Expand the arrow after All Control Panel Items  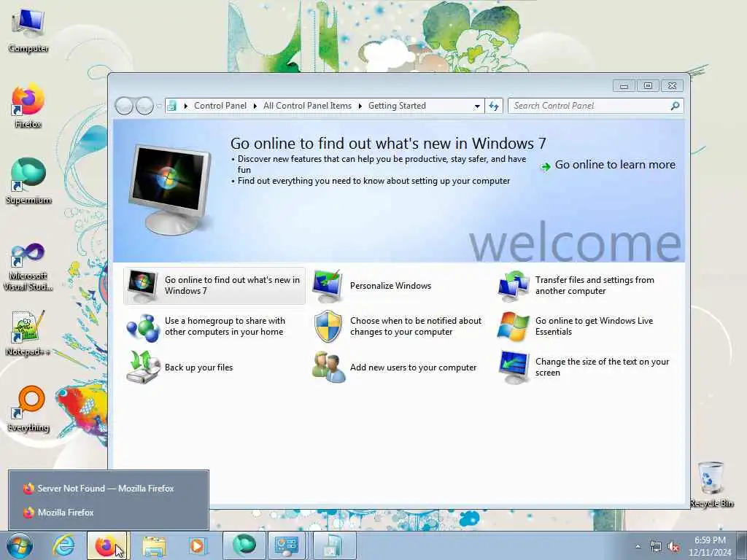point(360,106)
